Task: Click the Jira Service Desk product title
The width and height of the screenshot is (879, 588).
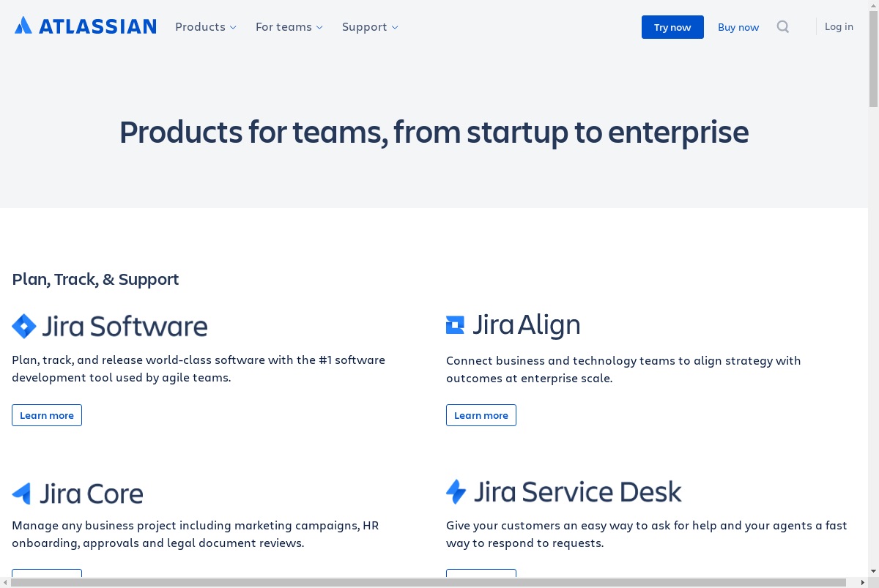Action: [x=578, y=491]
